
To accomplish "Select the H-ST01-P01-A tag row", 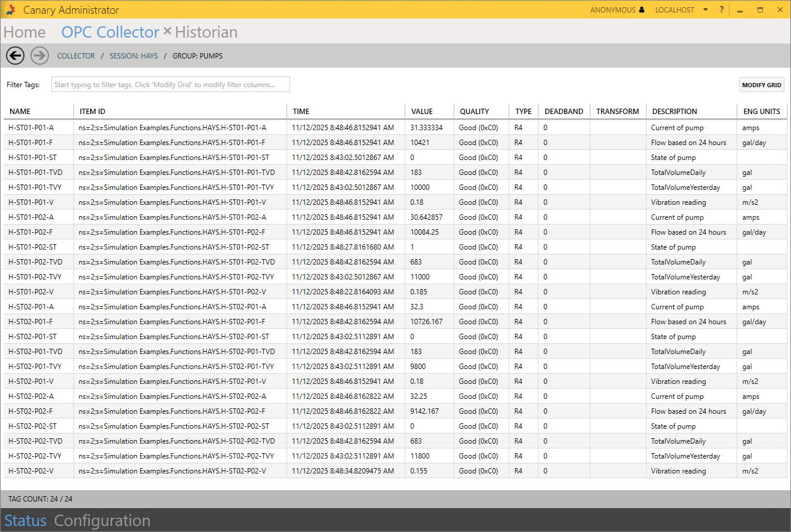I will click(x=31, y=128).
